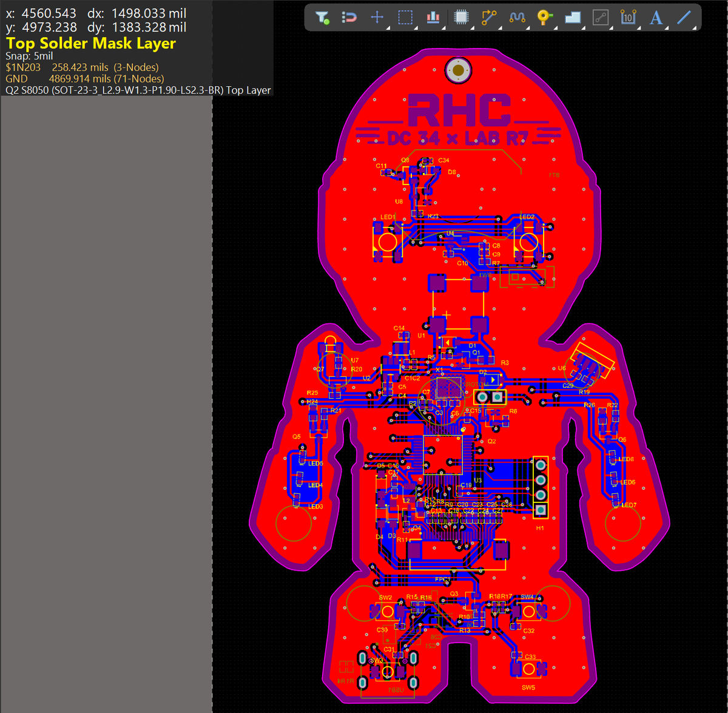Select the Place Via tool
Image resolution: width=728 pixels, height=713 pixels.
pyautogui.click(x=545, y=17)
